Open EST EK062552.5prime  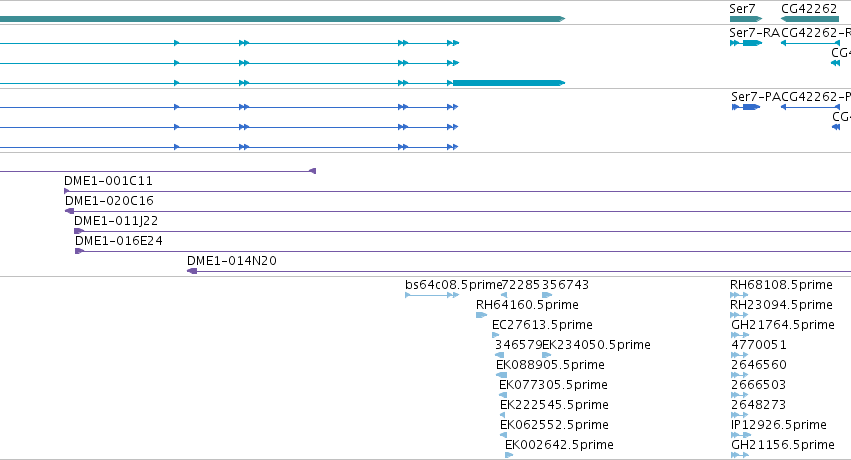click(x=554, y=425)
